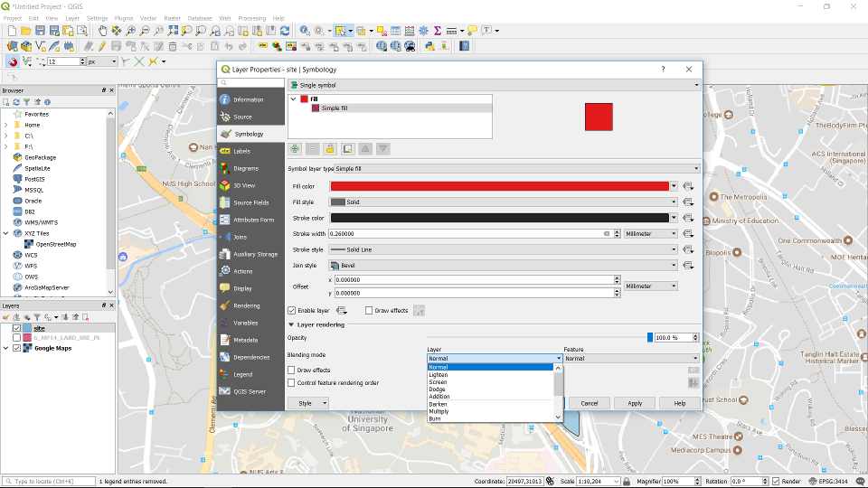The image size is (868, 488).
Task: Open the Fill style dropdown
Action: [x=502, y=202]
